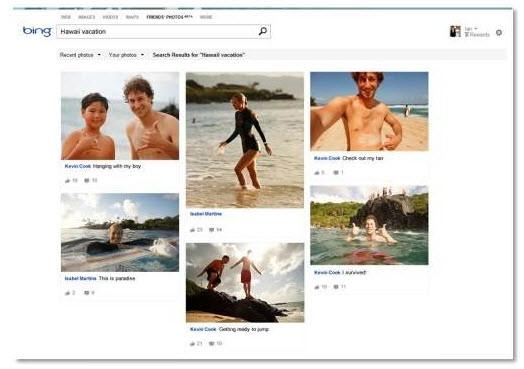Click the Hawaii vacation search field
The height and width of the screenshot is (369, 524).
click(157, 31)
